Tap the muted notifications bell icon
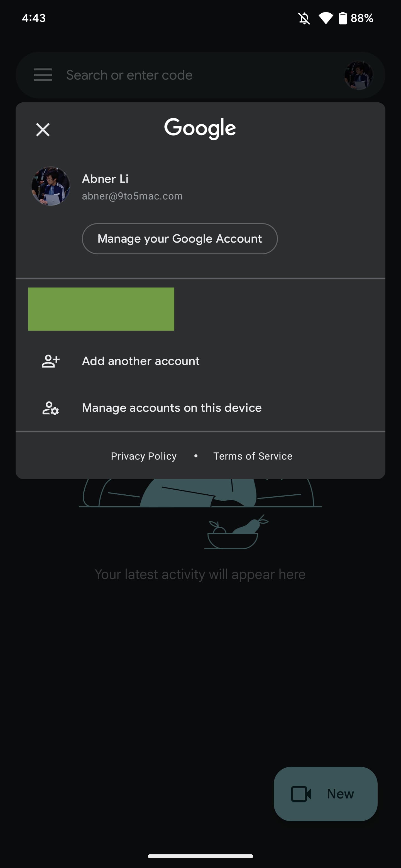This screenshot has width=401, height=868. 304,18
